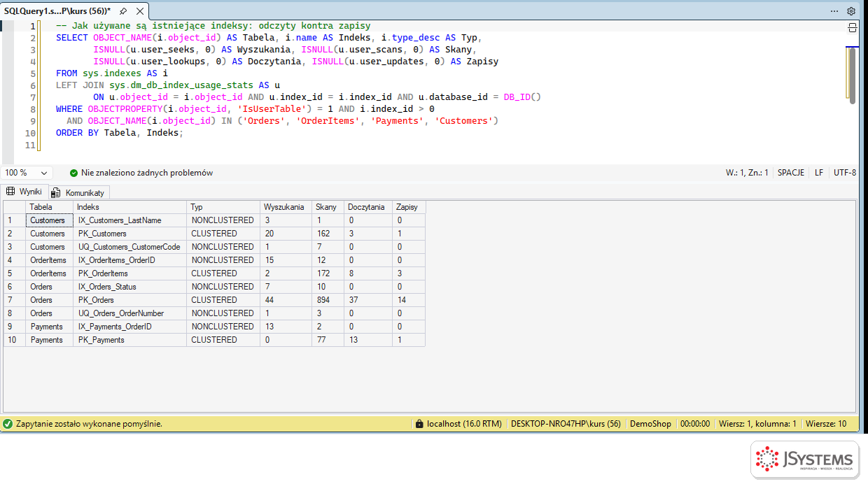The width and height of the screenshot is (868, 484).
Task: Close the SQLQuery1 query tab
Action: tap(140, 11)
